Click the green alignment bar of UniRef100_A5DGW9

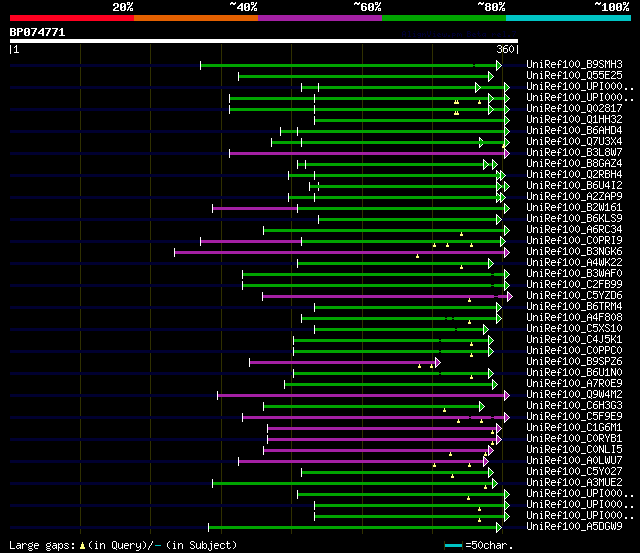coord(353,528)
